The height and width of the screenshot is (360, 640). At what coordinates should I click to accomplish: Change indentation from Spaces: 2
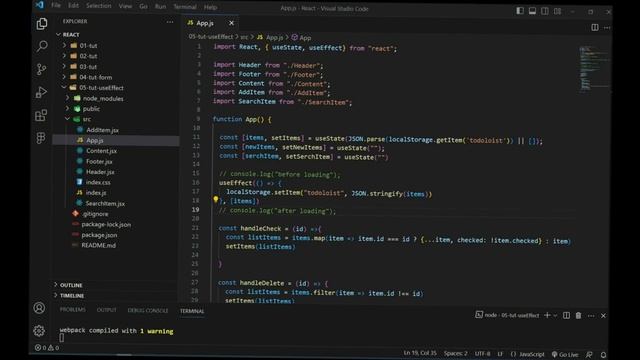pyautogui.click(x=456, y=353)
